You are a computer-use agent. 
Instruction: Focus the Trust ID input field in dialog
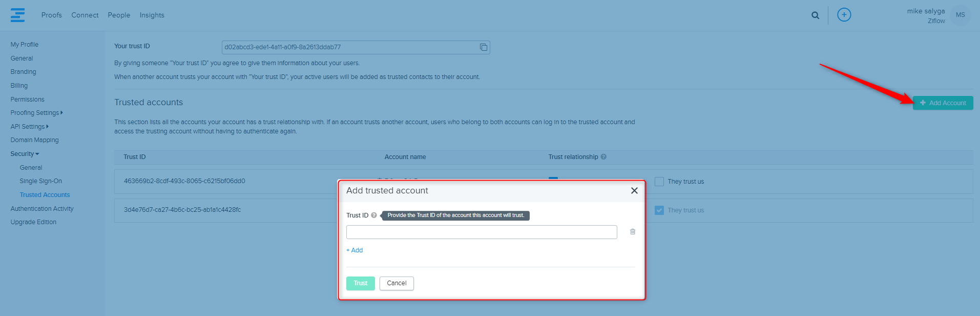(x=481, y=232)
